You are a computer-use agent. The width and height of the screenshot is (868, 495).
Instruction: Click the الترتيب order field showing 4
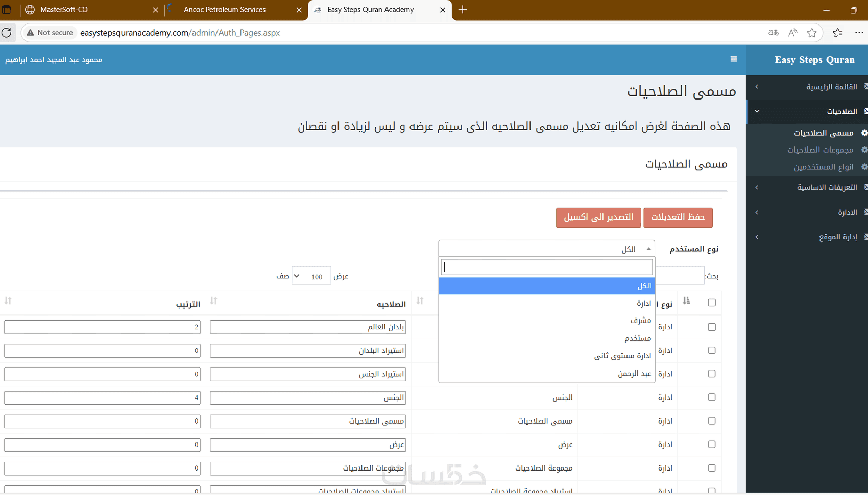[x=102, y=398]
